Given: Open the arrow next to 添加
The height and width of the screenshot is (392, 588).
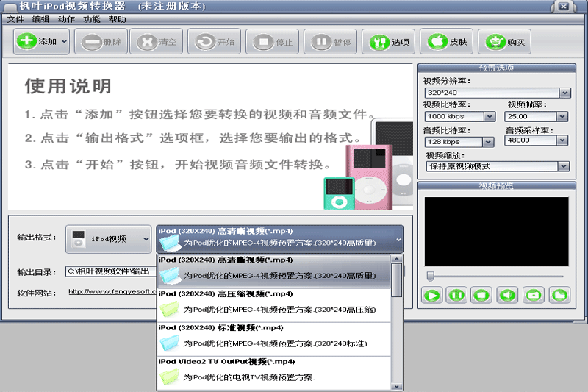Looking at the screenshot, I should (x=64, y=42).
